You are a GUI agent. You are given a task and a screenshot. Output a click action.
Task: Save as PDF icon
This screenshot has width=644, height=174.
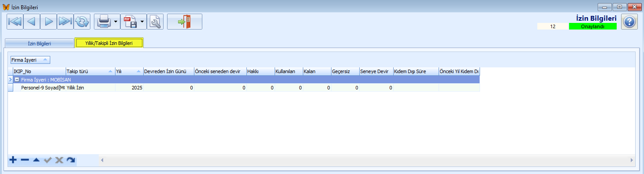(x=130, y=21)
